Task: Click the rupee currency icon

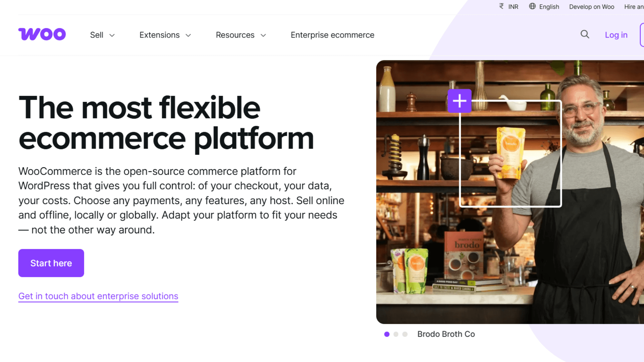Action: click(x=501, y=6)
